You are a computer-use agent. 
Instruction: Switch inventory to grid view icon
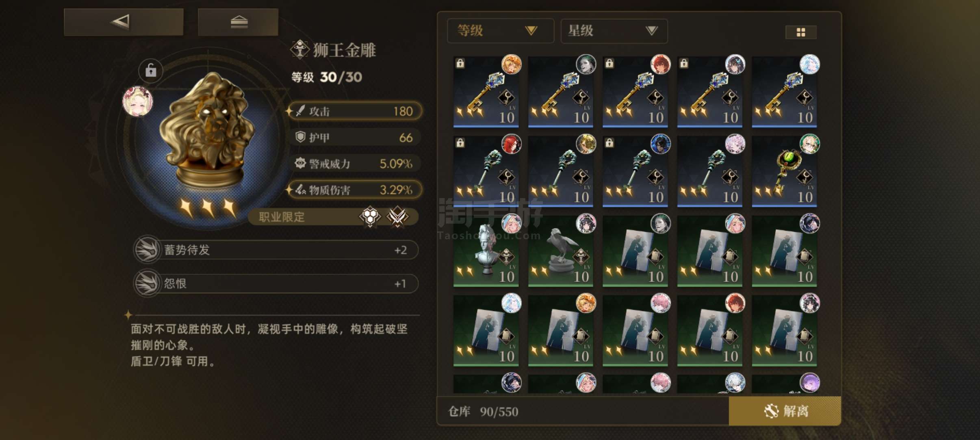[x=801, y=32]
